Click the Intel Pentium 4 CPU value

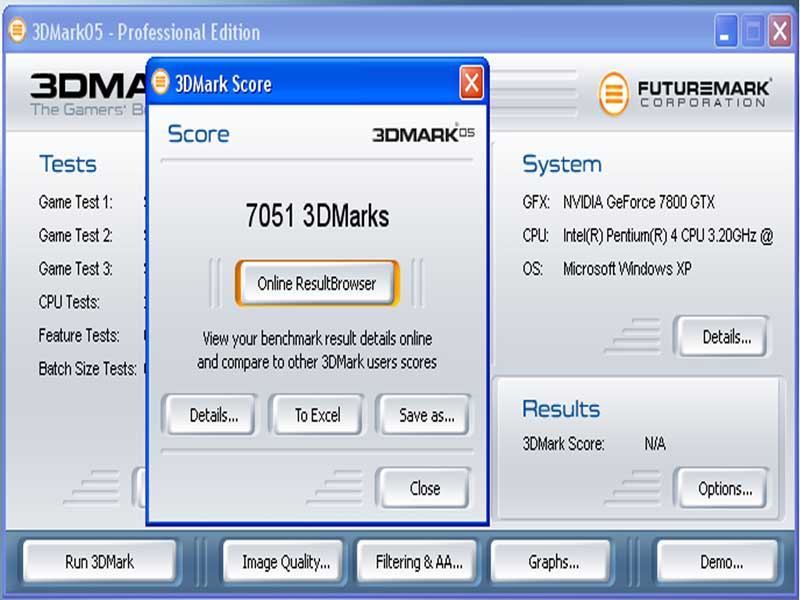[668, 235]
